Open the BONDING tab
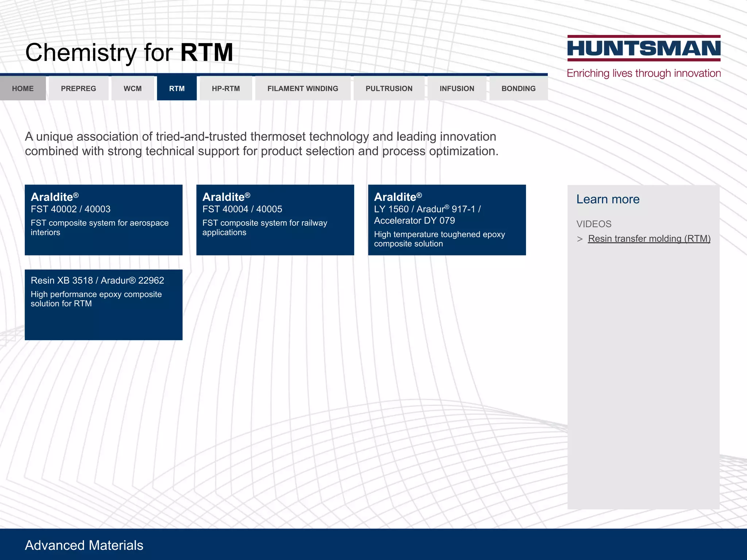747x560 pixels. [518, 89]
